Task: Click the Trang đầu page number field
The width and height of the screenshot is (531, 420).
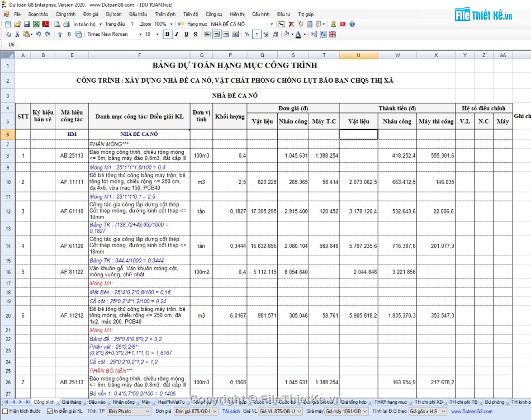Action: pos(132,24)
